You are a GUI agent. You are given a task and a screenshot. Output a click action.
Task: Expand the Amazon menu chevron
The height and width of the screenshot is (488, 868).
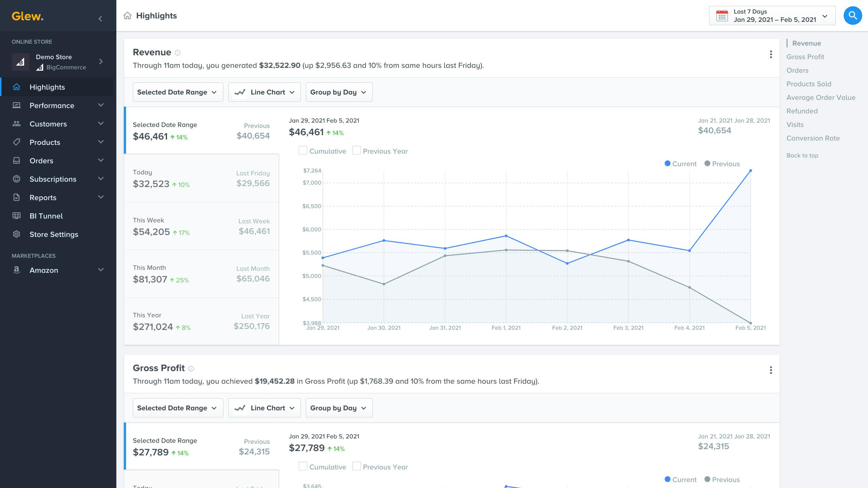(x=101, y=270)
